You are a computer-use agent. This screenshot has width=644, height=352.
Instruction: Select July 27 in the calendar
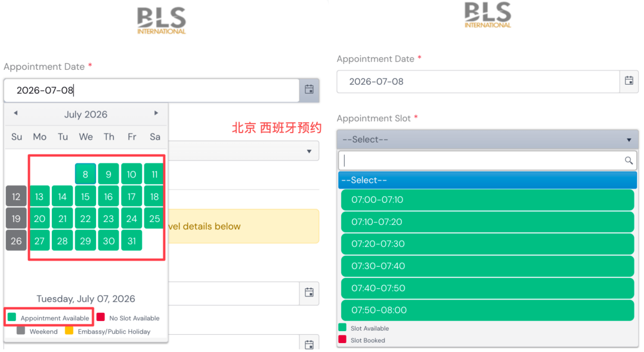point(39,240)
